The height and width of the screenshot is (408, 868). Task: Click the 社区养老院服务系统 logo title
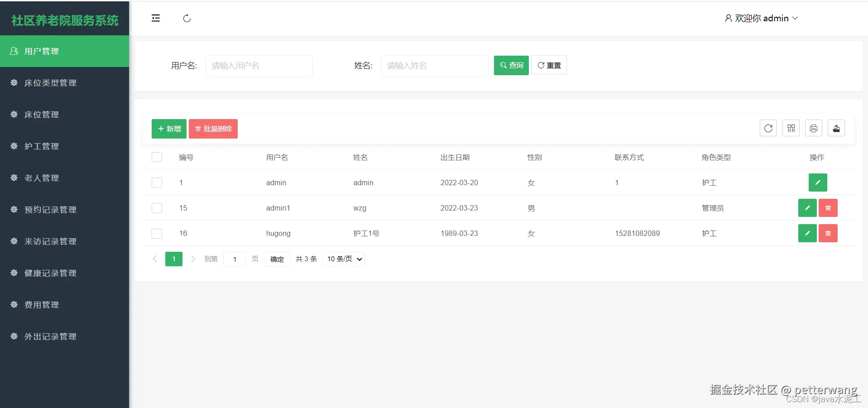pos(65,20)
